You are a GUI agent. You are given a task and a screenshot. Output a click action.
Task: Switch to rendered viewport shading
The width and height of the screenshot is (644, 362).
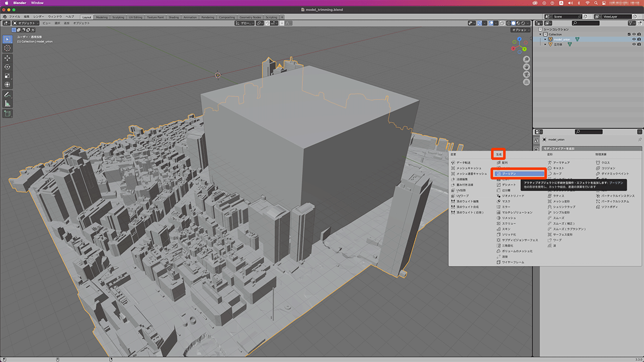(x=523, y=23)
